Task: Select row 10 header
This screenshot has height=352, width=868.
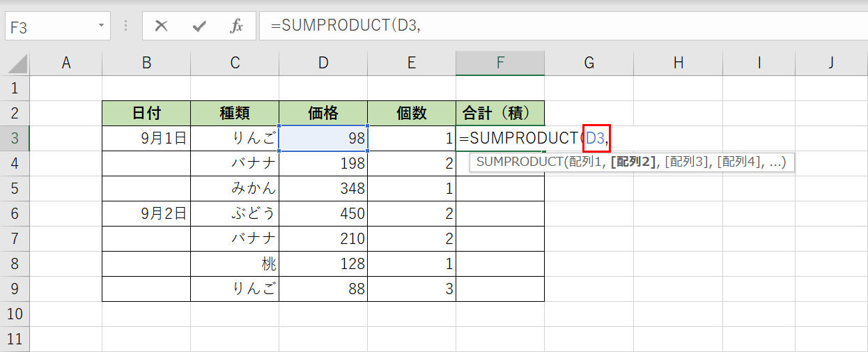Action: [15, 314]
